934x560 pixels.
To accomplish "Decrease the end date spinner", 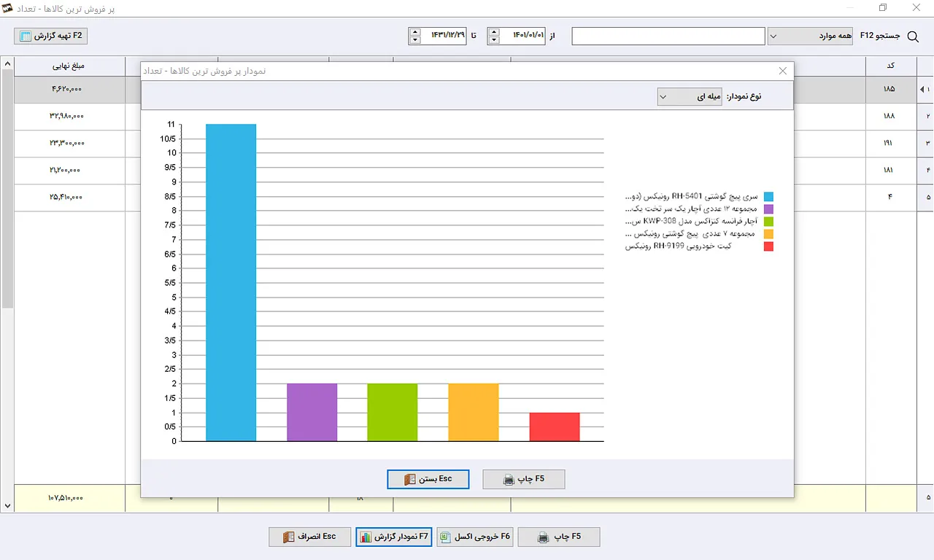I will (x=415, y=40).
